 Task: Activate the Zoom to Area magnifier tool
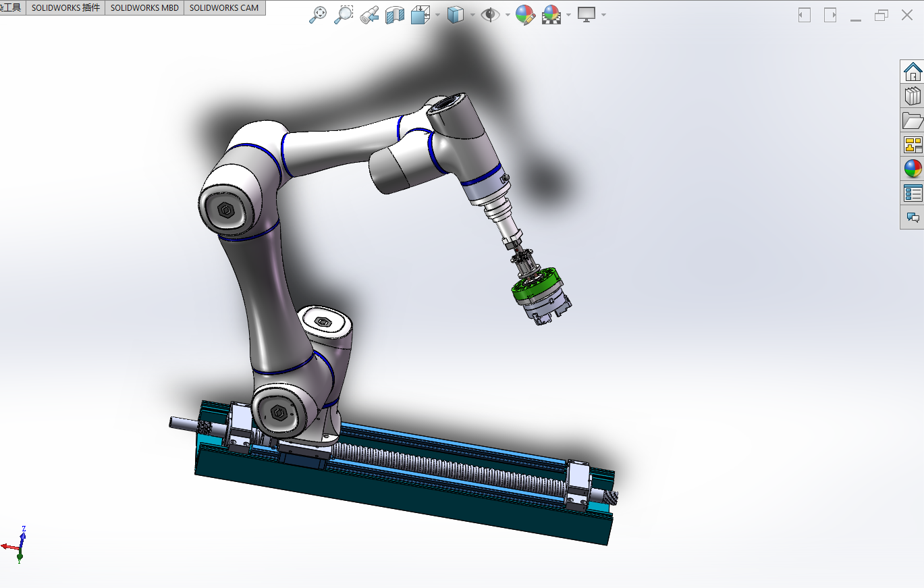344,15
